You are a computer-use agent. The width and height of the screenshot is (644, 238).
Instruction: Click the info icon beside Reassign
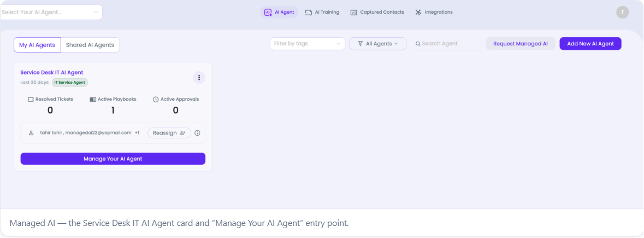197,133
